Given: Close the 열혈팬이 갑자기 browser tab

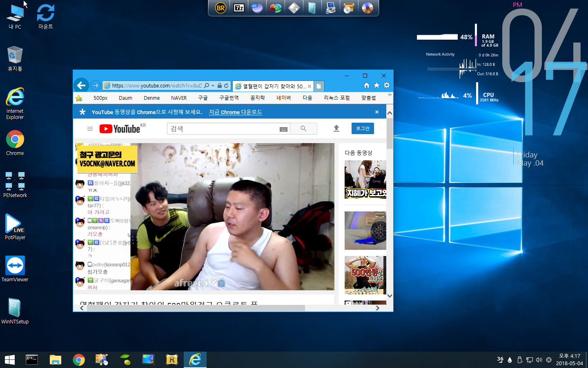Looking at the screenshot, I should [x=310, y=86].
